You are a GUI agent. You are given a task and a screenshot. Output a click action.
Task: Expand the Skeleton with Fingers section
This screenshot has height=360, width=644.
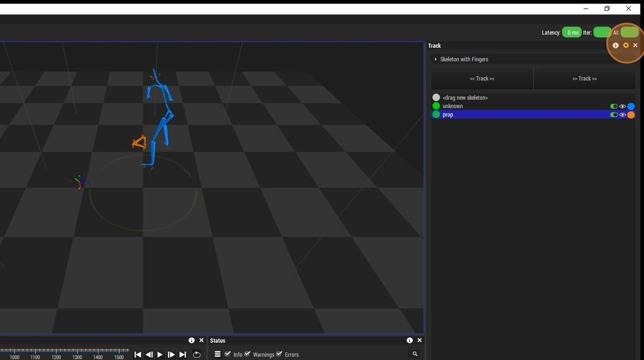(436, 59)
